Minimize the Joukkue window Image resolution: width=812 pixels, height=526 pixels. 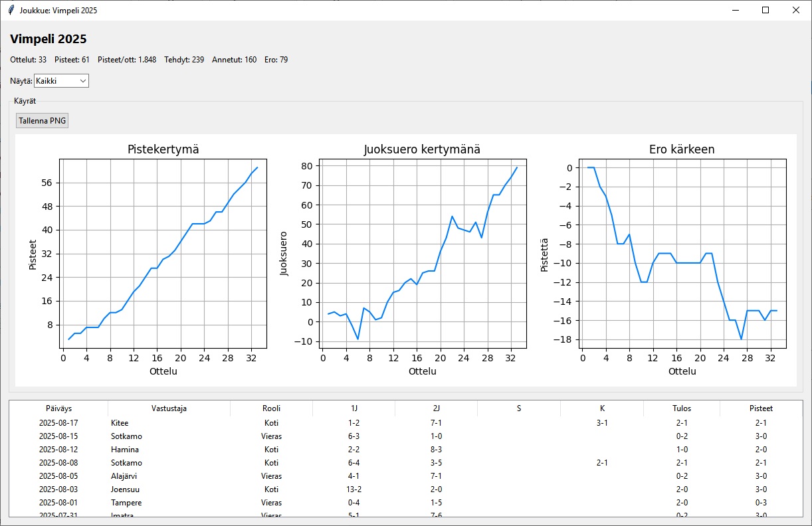pyautogui.click(x=736, y=10)
